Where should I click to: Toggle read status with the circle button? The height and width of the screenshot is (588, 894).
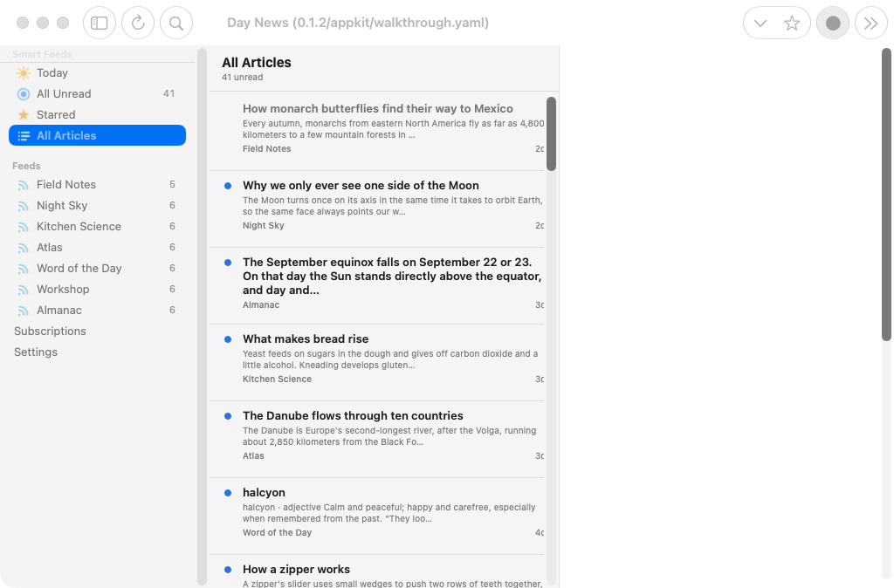coord(833,23)
